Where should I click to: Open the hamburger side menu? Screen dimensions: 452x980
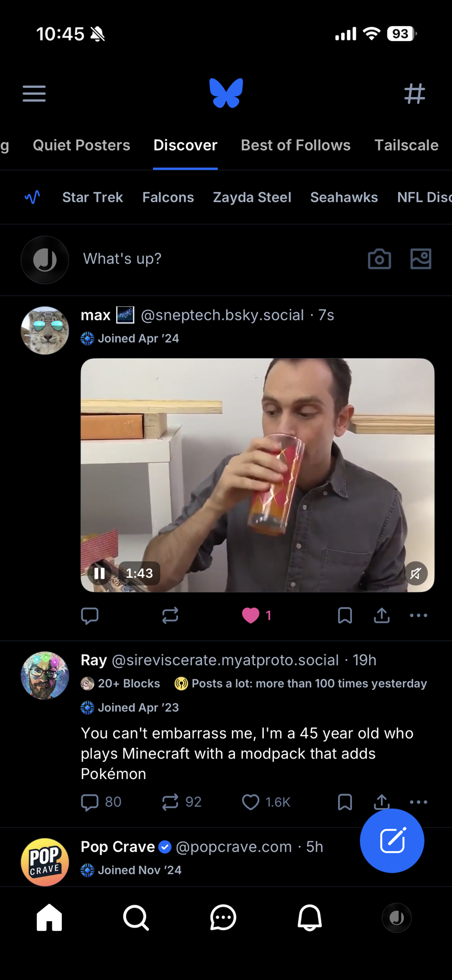click(x=34, y=93)
